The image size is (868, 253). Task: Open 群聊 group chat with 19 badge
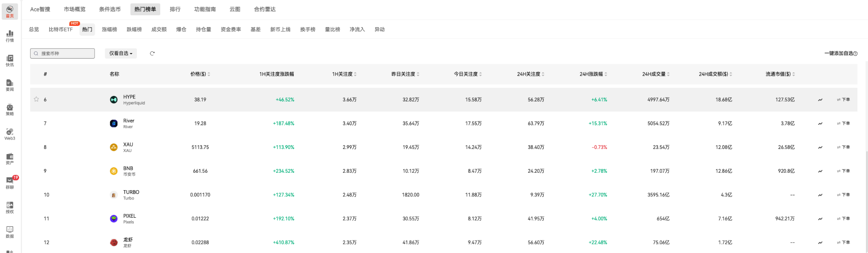pos(10,183)
